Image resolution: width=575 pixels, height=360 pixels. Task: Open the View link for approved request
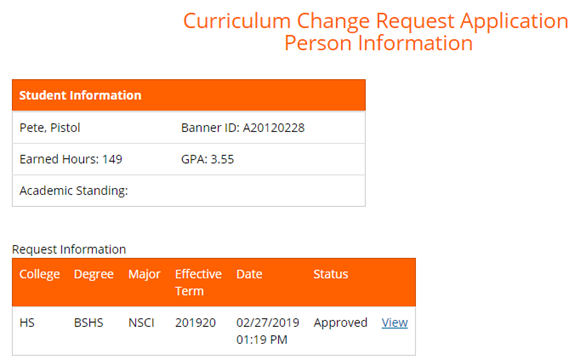click(x=395, y=323)
